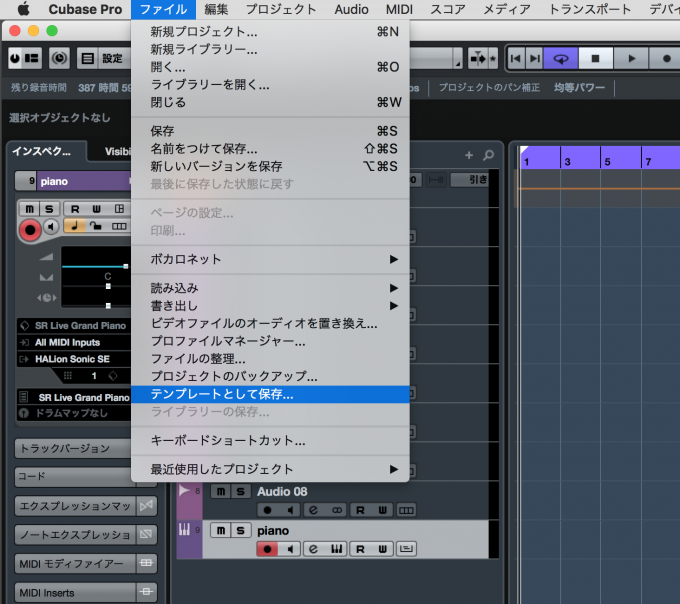The height and width of the screenshot is (604, 680).
Task: Enable Write automation in inspector
Action: 97,209
